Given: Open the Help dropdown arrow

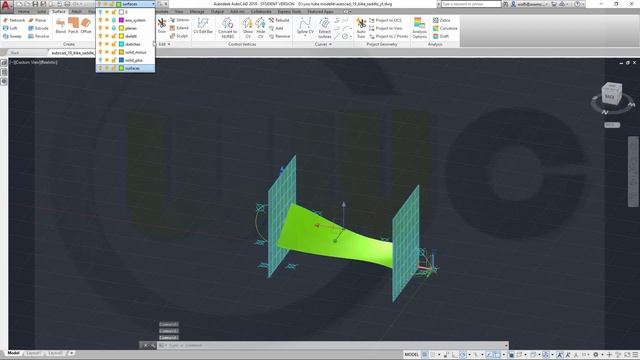Looking at the screenshot, I should [582, 4].
